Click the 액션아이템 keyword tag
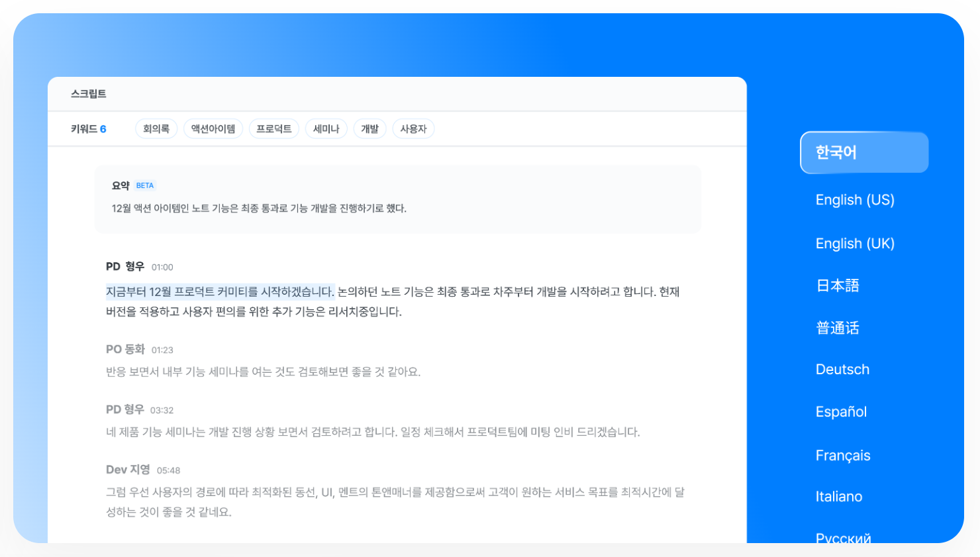This screenshot has height=557, width=980. coord(213,129)
